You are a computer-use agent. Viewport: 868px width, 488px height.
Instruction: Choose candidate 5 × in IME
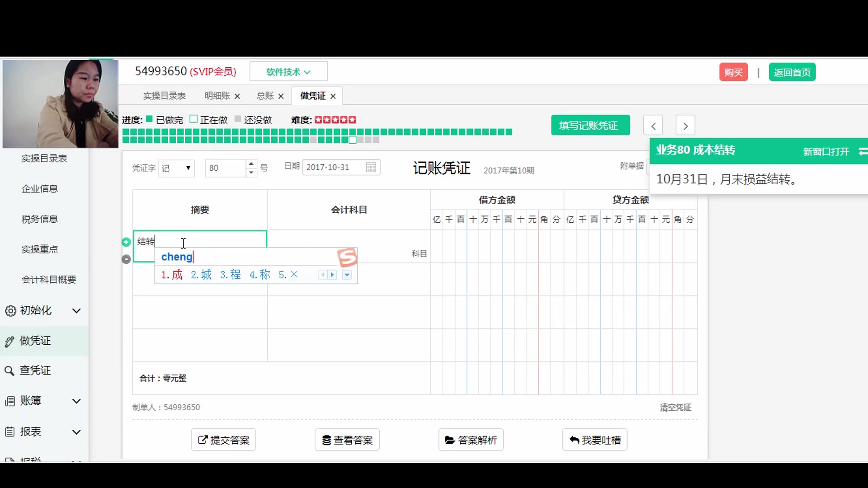(288, 275)
